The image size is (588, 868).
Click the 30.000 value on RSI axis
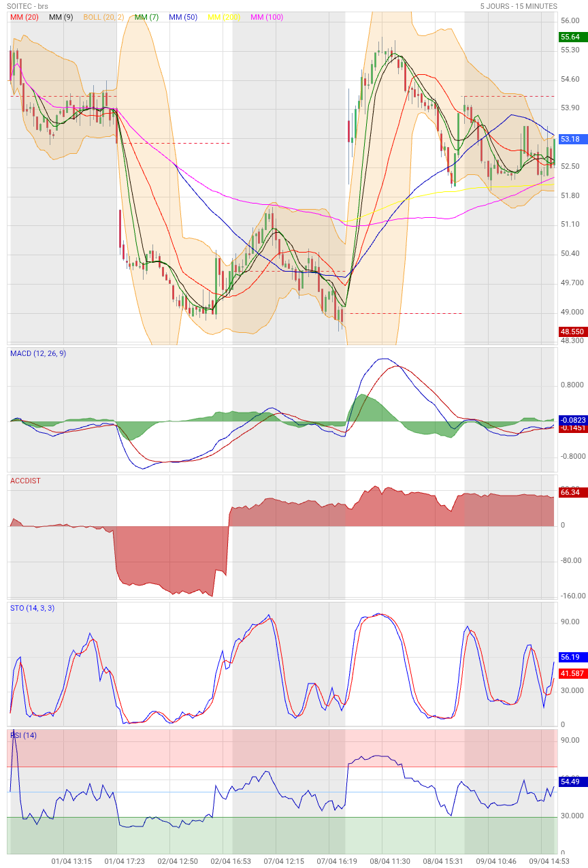[572, 816]
